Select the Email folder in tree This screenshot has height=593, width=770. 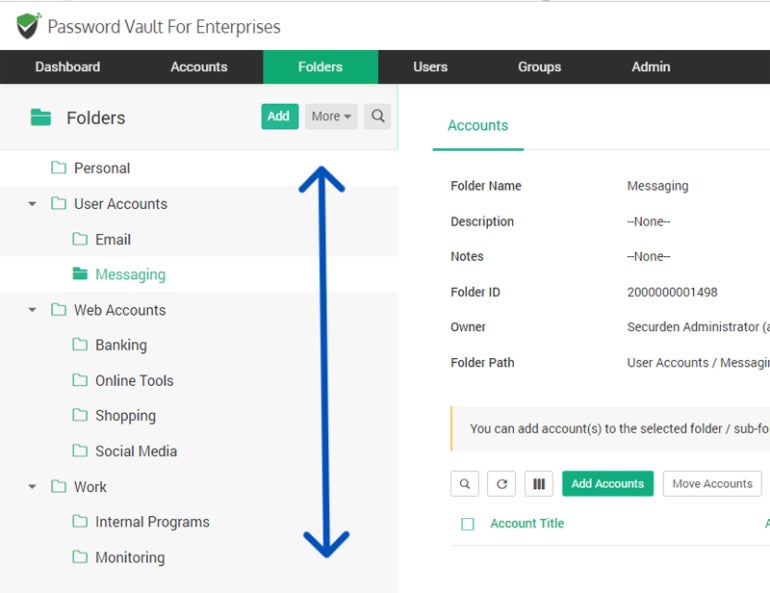(113, 239)
